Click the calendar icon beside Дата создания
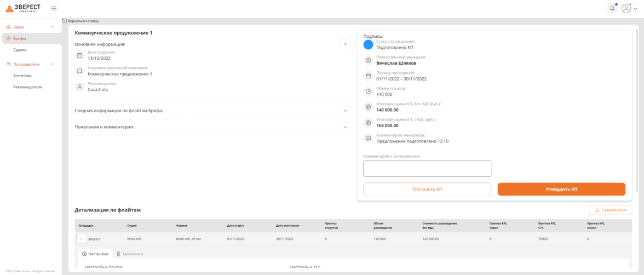Screen dimensions: 644x275 tap(79, 55)
